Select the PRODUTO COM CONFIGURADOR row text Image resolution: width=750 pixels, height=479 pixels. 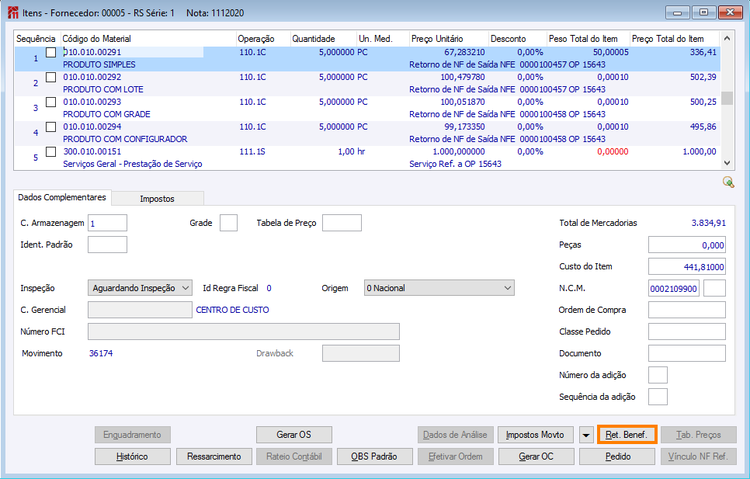[x=125, y=139]
